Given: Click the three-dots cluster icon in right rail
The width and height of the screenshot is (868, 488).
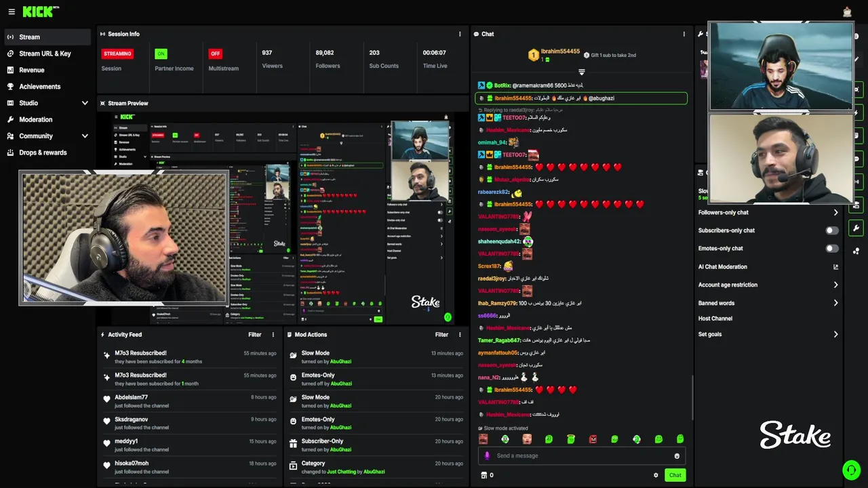Looking at the screenshot, I should coord(856,251).
